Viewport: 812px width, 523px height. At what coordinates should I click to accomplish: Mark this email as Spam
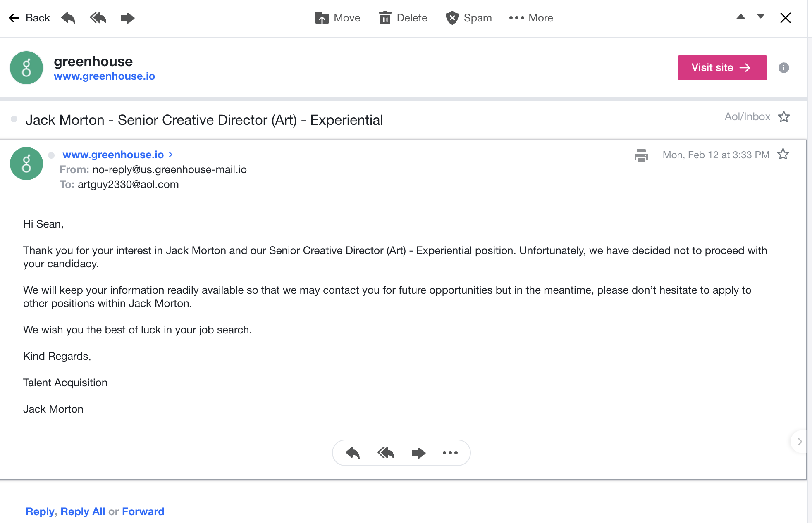click(469, 18)
